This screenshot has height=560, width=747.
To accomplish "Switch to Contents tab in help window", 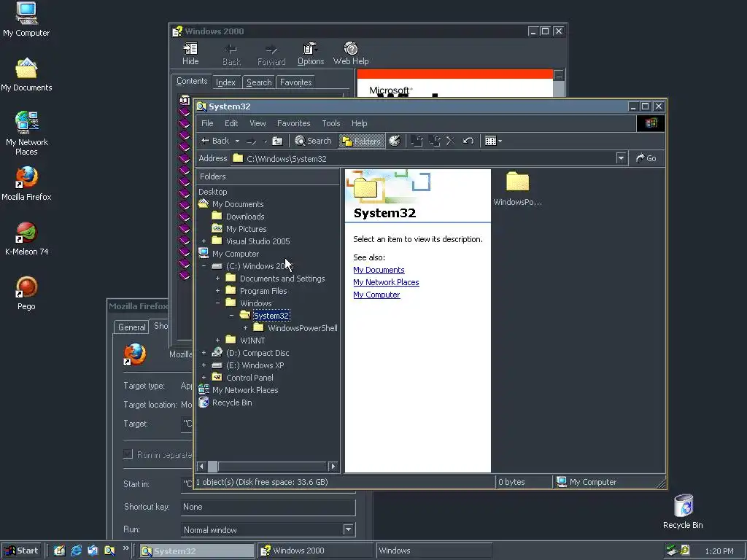I will coord(192,81).
